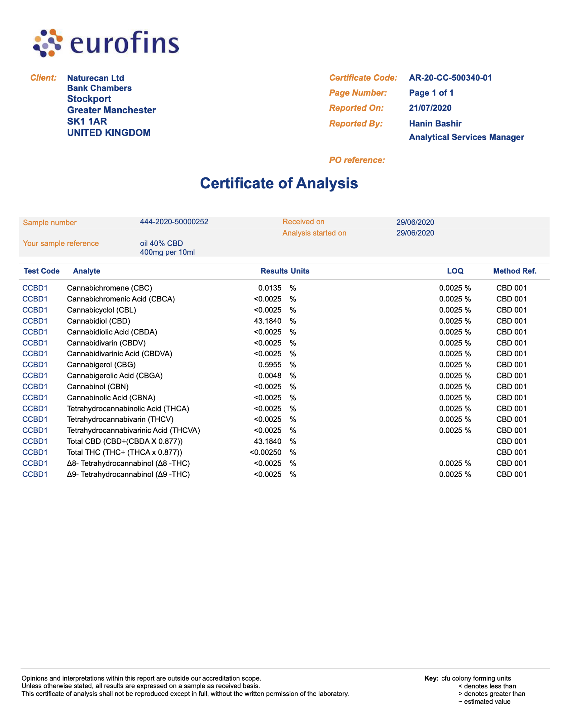Click the Δ9-Tetrahydrocannabinol analyte name
Screen dimensions: 562x728
pos(128,474)
